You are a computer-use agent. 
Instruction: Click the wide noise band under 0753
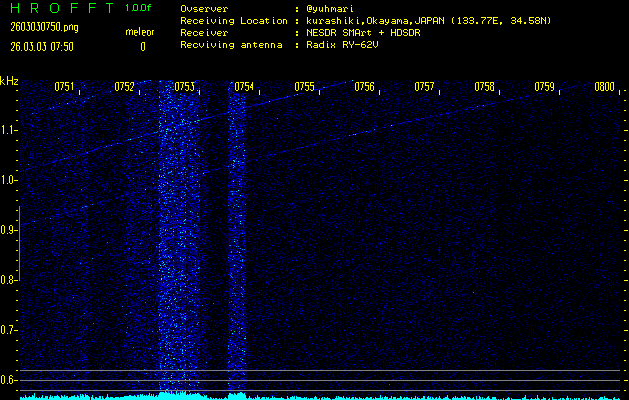point(180,240)
